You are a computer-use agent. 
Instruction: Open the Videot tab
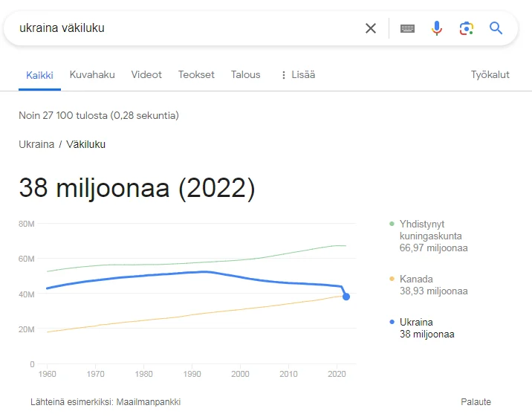coord(146,74)
